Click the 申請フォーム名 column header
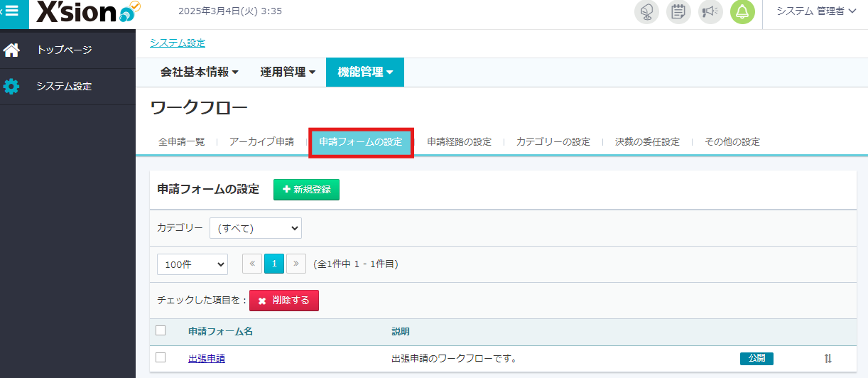 point(220,332)
